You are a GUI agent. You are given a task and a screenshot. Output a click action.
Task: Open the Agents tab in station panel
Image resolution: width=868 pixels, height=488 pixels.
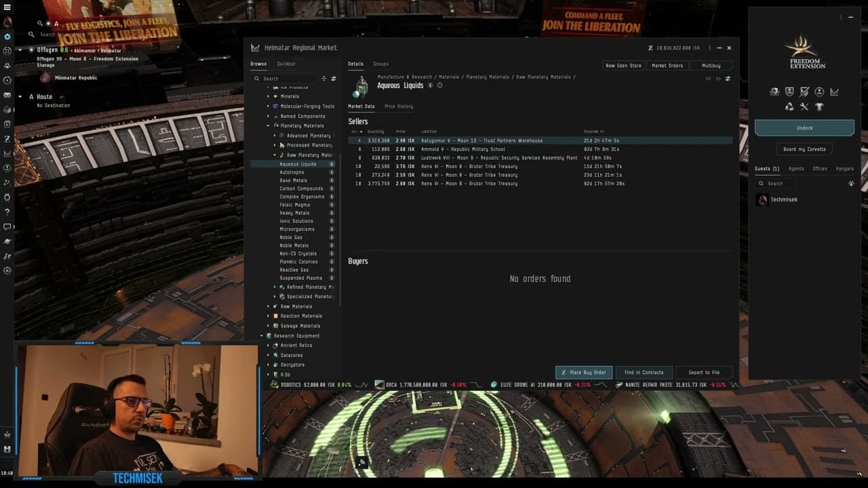tap(796, 169)
